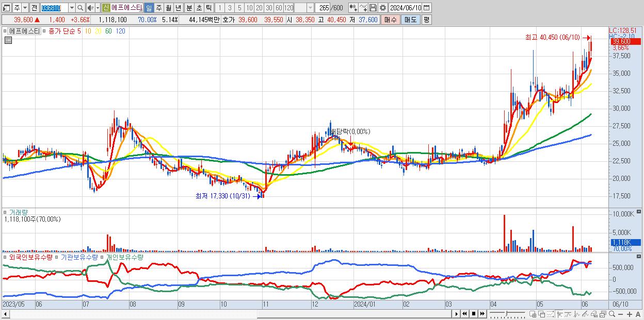Viewport: 644px width, 320px height.
Task: Expand the dropdown next to the speaker icon
Action: 97,8
